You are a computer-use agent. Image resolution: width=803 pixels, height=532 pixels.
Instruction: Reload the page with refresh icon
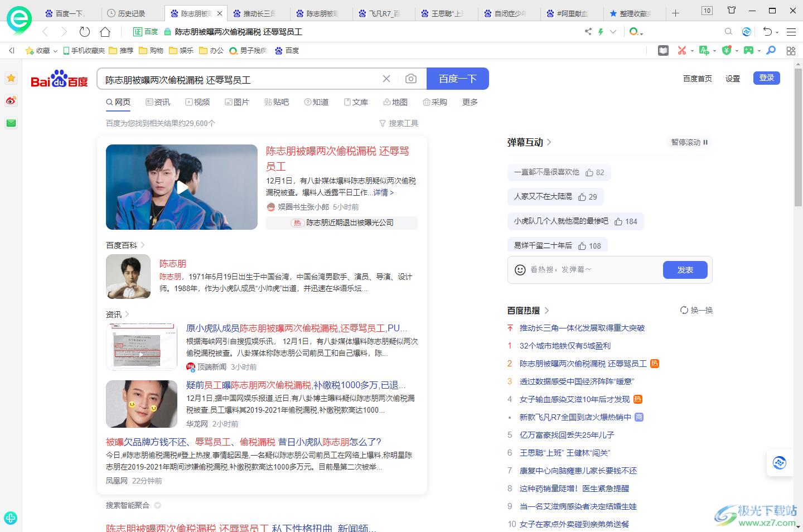(85, 32)
